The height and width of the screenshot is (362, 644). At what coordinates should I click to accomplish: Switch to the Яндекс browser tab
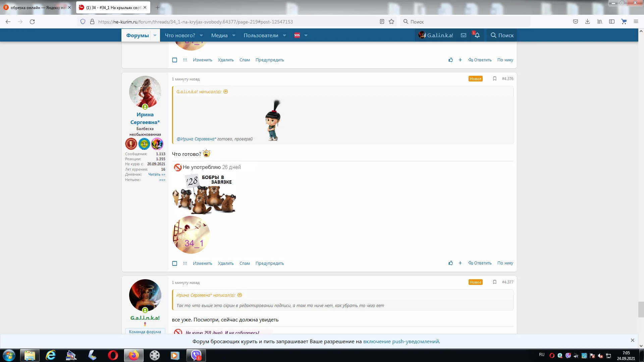[x=35, y=7]
